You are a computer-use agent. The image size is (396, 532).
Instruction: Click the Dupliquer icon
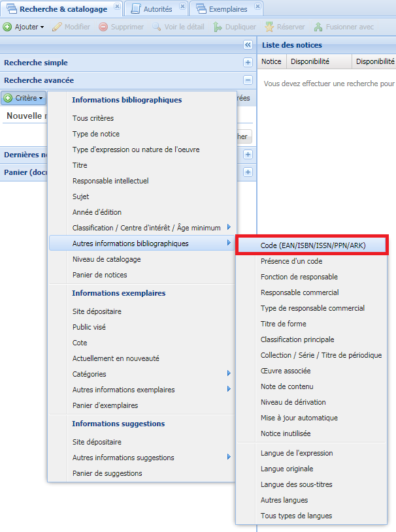pos(218,27)
